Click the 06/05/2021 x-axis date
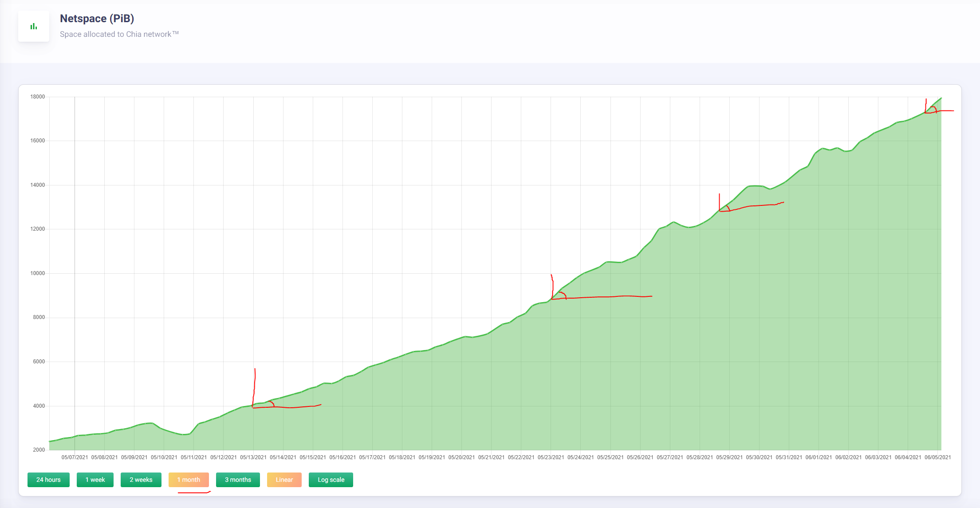The image size is (980, 508). click(x=938, y=457)
